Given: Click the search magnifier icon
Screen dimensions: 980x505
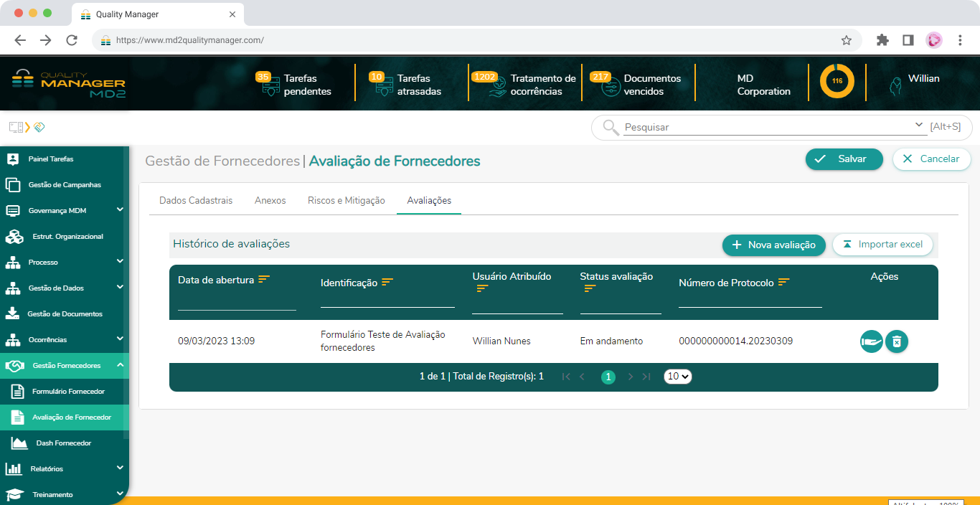Looking at the screenshot, I should (x=609, y=127).
